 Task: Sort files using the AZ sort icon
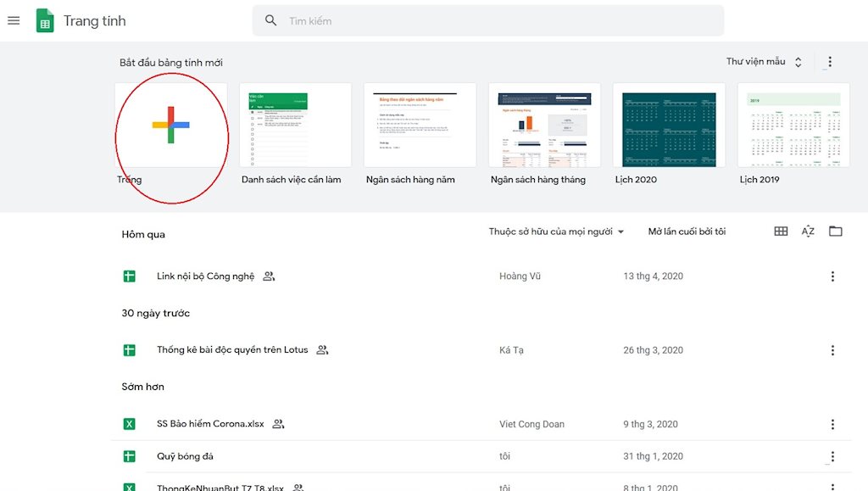point(808,231)
